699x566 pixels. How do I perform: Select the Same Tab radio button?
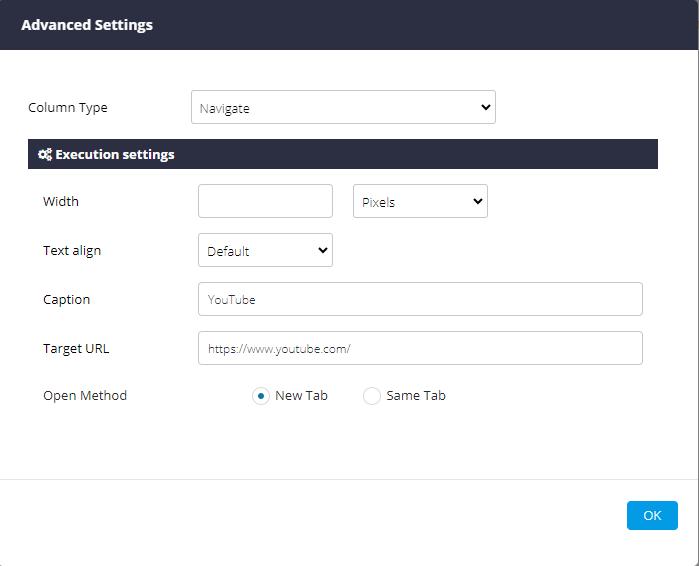pyautogui.click(x=372, y=396)
